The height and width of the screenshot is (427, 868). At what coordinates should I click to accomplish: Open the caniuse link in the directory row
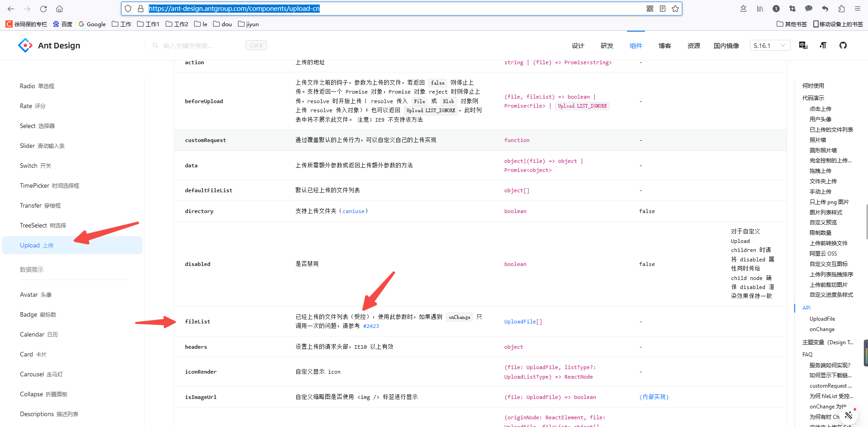[353, 211]
